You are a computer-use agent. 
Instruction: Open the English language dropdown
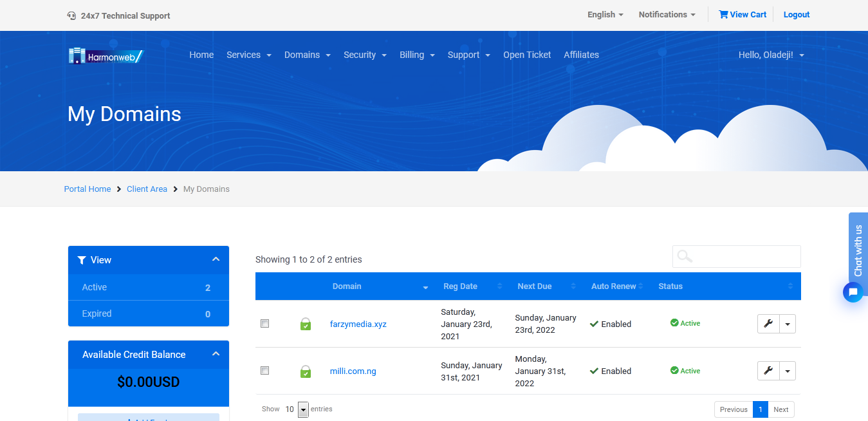(604, 14)
